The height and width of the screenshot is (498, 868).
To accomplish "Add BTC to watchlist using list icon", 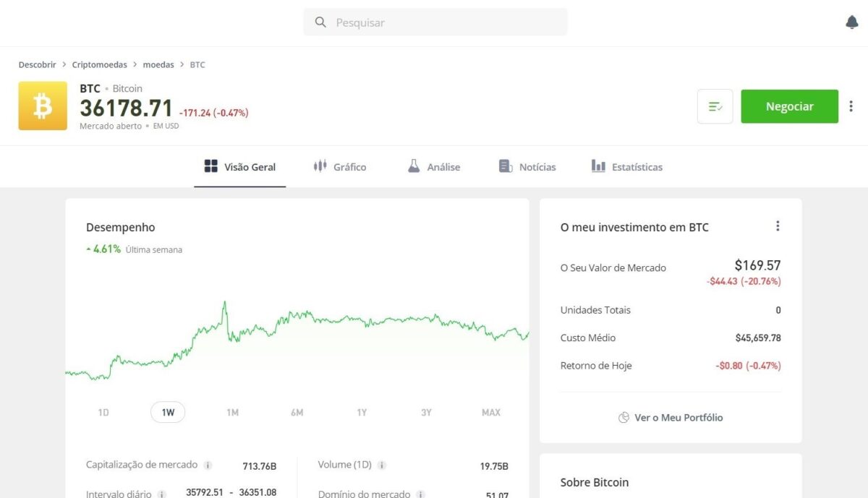I will pyautogui.click(x=715, y=106).
